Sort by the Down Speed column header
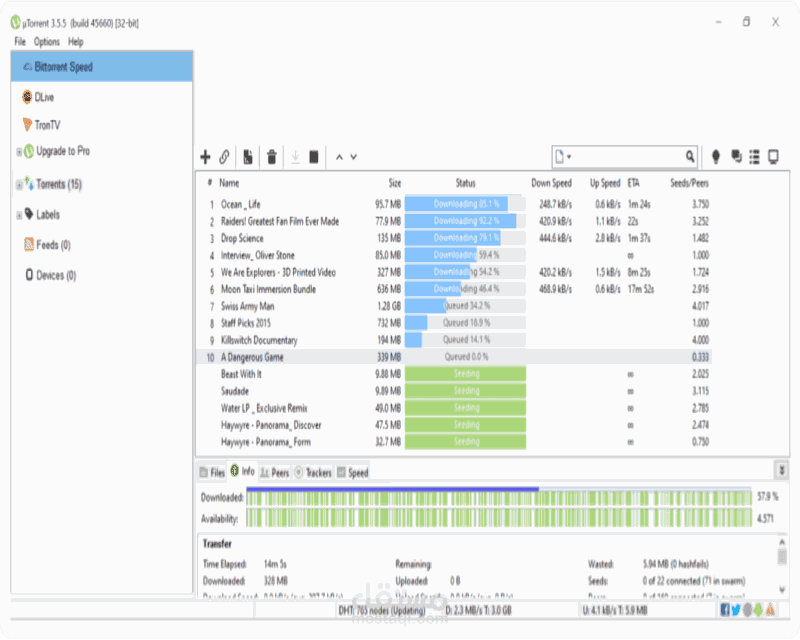 [551, 183]
